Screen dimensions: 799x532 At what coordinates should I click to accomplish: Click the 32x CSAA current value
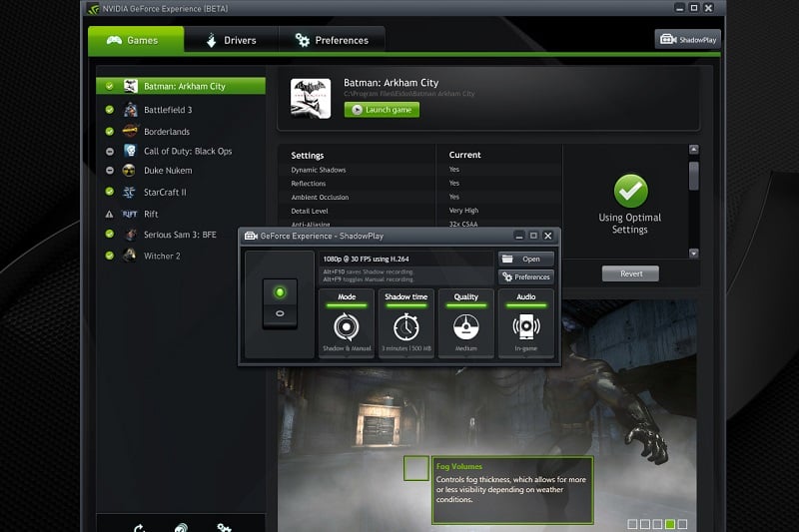click(x=463, y=224)
